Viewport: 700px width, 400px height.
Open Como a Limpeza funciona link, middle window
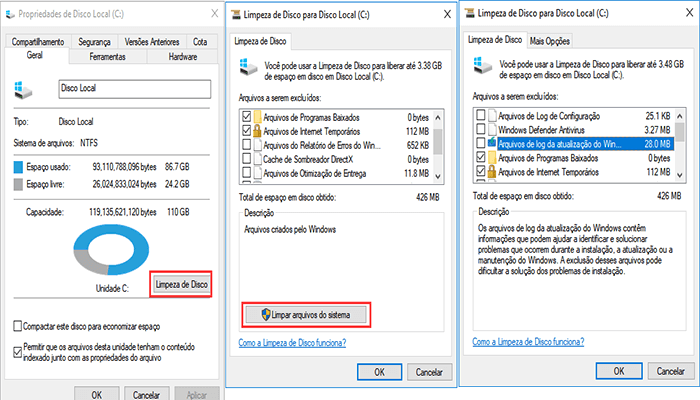(292, 343)
